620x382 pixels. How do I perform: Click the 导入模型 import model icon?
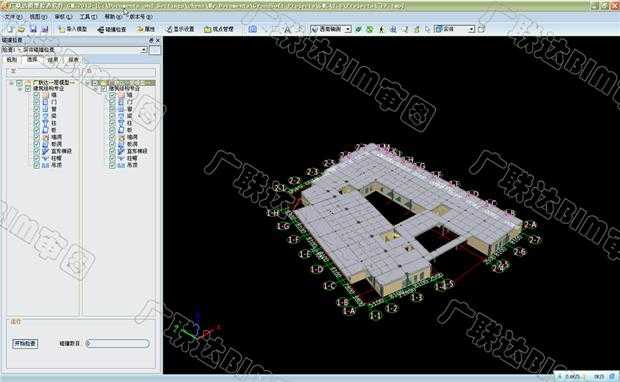point(72,29)
